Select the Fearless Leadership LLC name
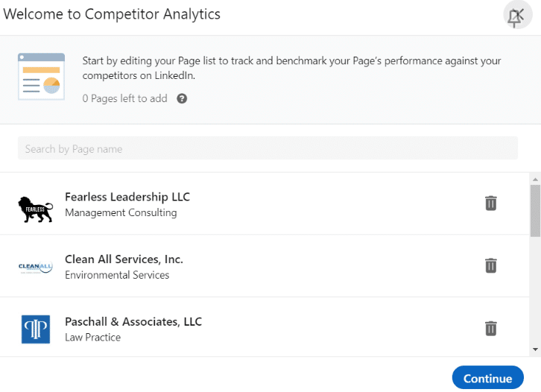Viewport: 541px width, 392px height. pos(127,197)
